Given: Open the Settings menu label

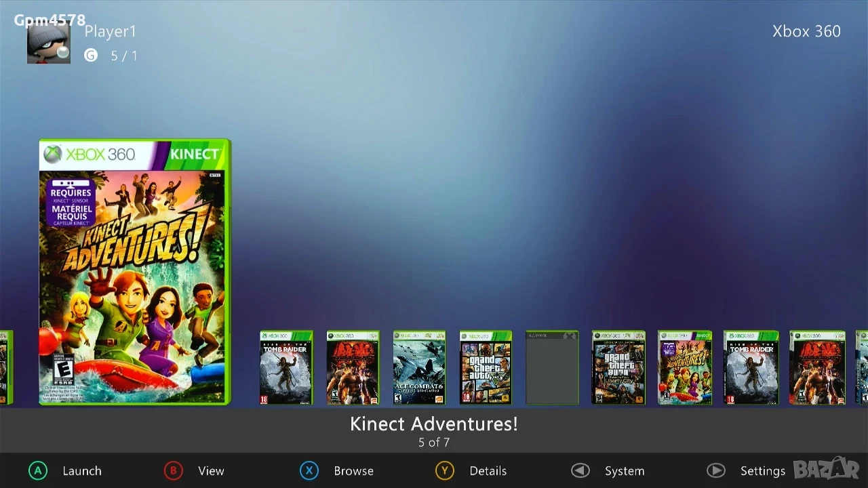Looking at the screenshot, I should click(763, 471).
